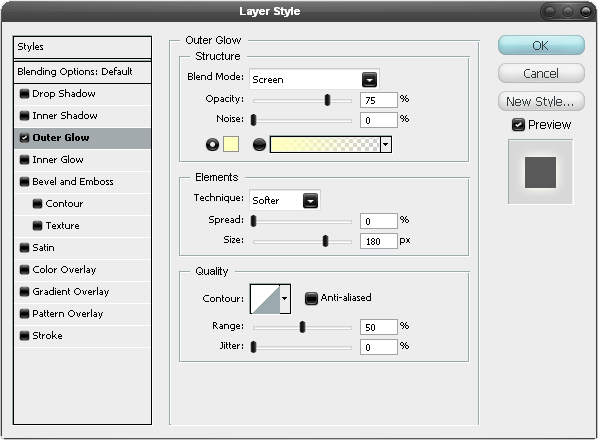Select the solid color radio button

[212, 145]
